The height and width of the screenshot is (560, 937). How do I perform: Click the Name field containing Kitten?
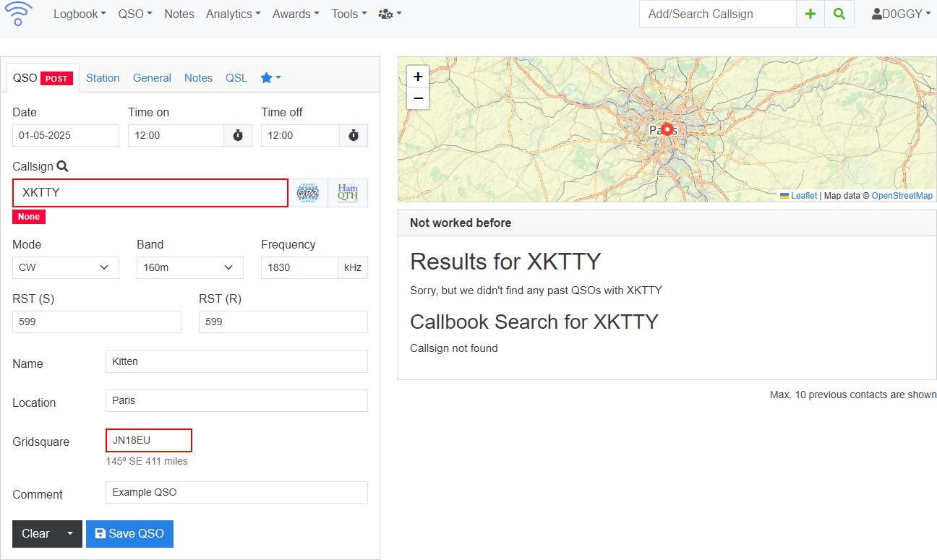236,361
